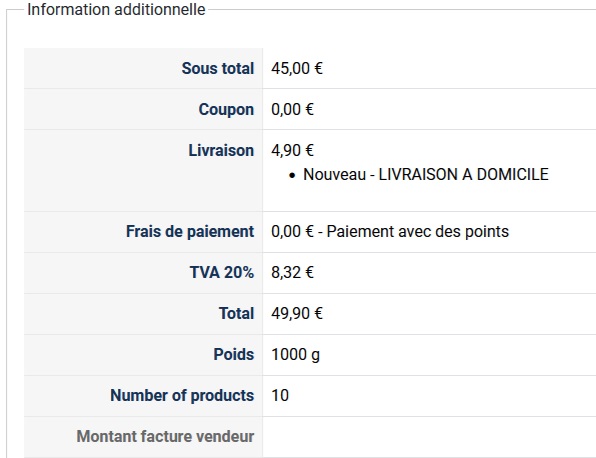The image size is (596, 458).
Task: Click the Frais de paiement label
Action: [x=190, y=231]
